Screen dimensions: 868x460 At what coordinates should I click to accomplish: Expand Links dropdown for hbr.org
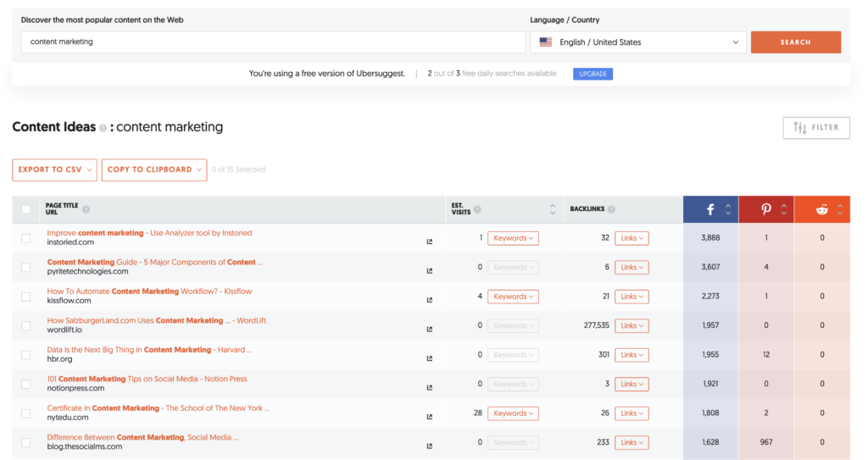[632, 355]
